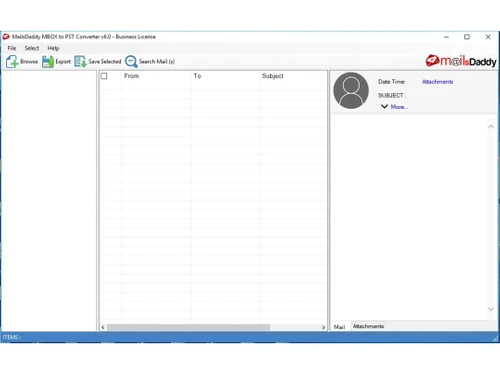Click the MailsDaddy logo
Screen dimensions: 500x375
coord(461,61)
